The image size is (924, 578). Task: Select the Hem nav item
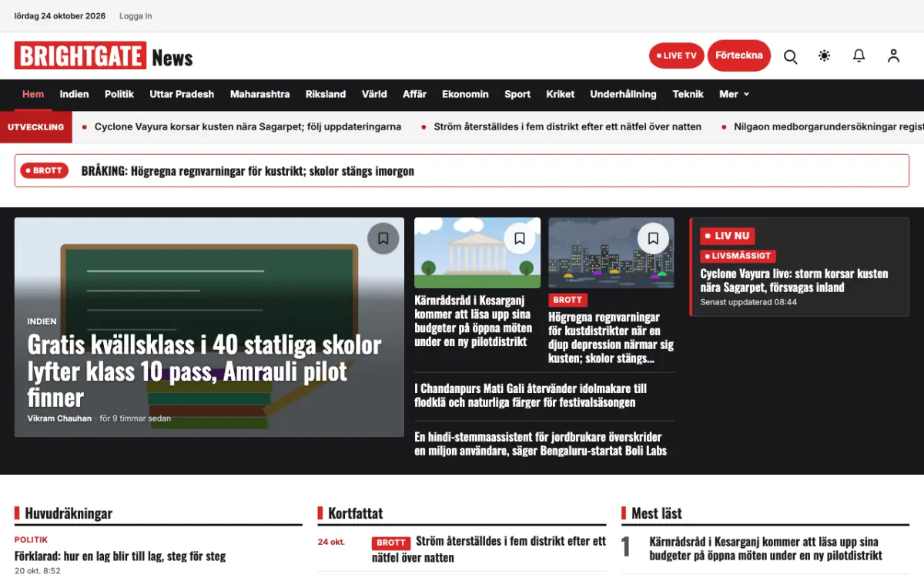click(x=33, y=94)
